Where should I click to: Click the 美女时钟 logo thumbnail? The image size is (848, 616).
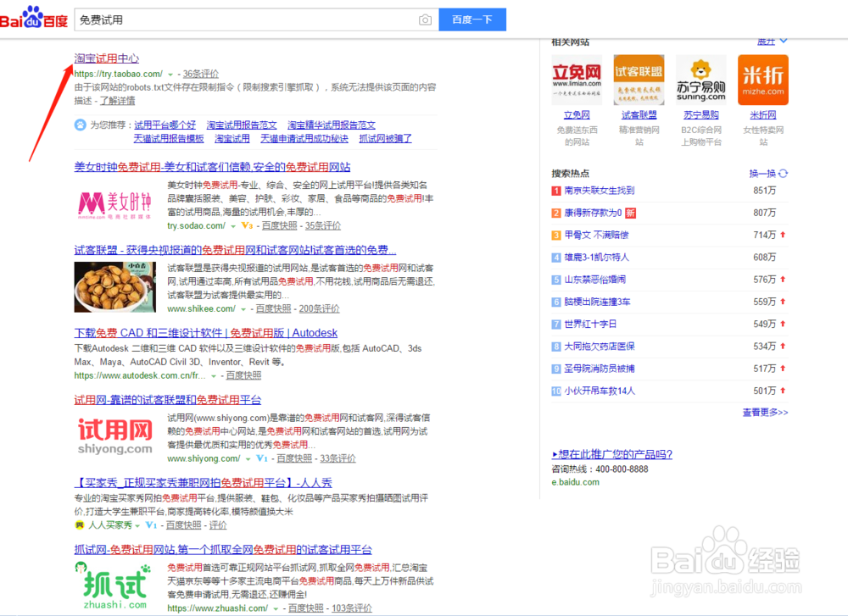pyautogui.click(x=115, y=205)
